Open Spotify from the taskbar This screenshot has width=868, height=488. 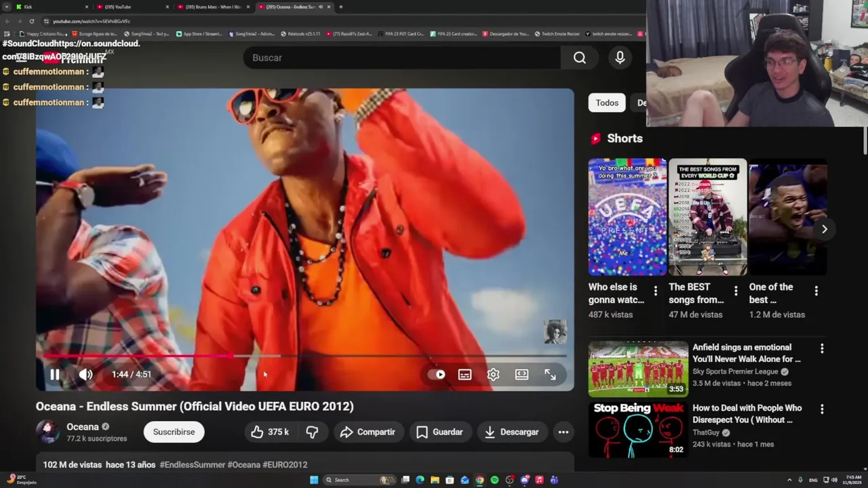[494, 480]
